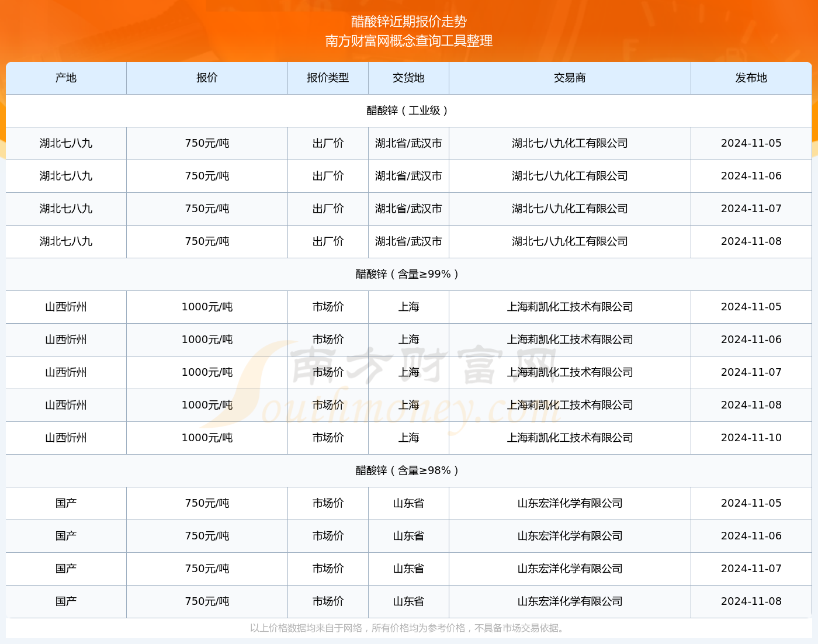This screenshot has height=644, width=818.
Task: Select section heading 醋酸锌（工业级）
Action: [408, 110]
